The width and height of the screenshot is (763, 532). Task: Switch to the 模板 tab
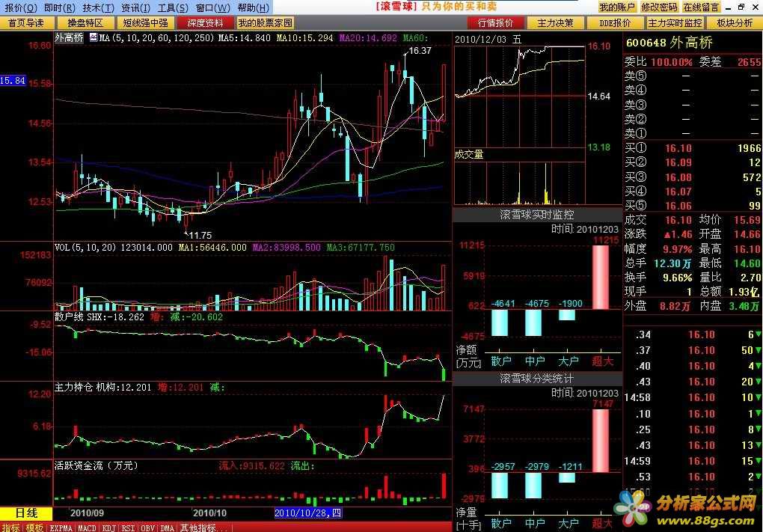(34, 528)
